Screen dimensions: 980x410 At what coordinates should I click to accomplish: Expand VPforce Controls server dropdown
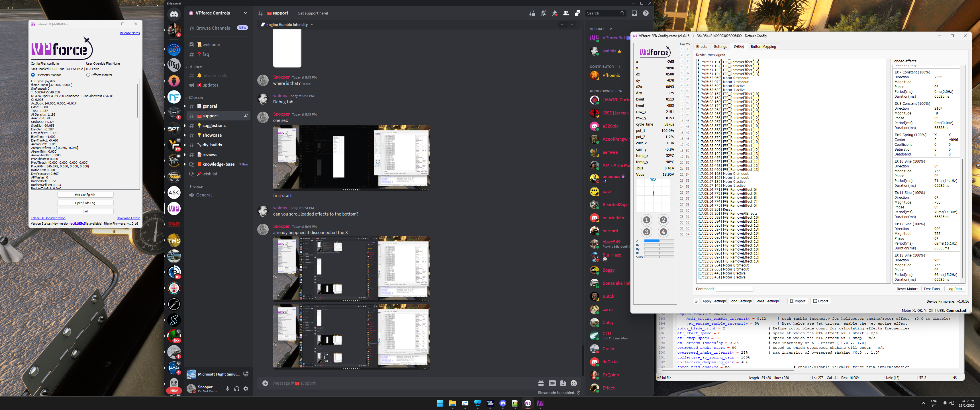coord(245,13)
